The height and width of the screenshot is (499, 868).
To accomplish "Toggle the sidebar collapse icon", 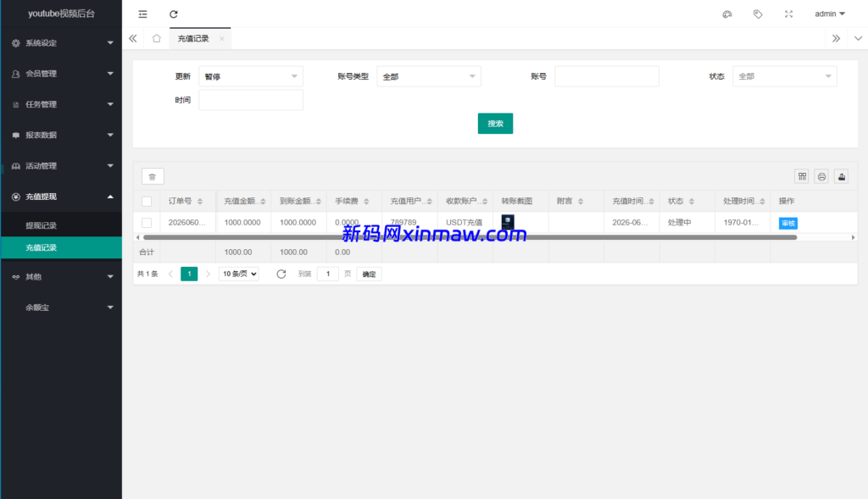I will pyautogui.click(x=142, y=14).
